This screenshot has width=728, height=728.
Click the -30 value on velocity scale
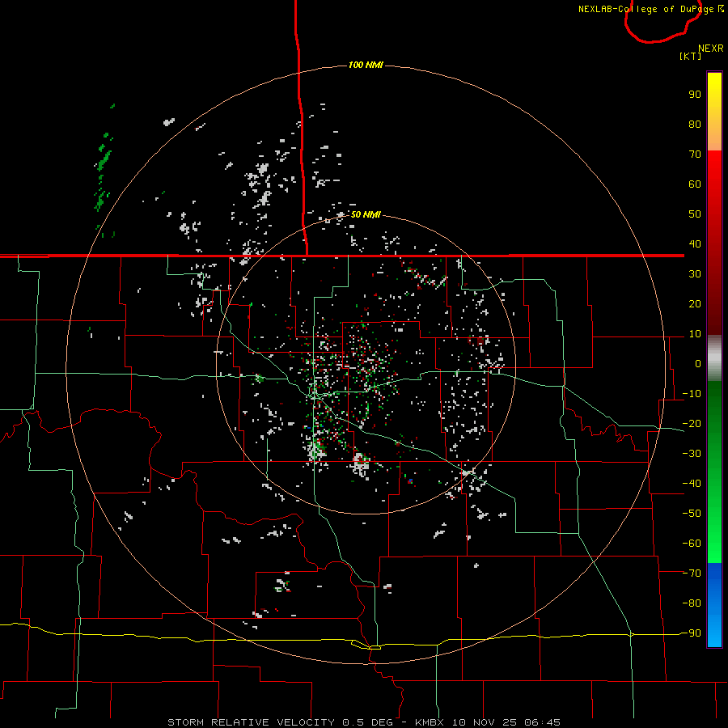692,454
